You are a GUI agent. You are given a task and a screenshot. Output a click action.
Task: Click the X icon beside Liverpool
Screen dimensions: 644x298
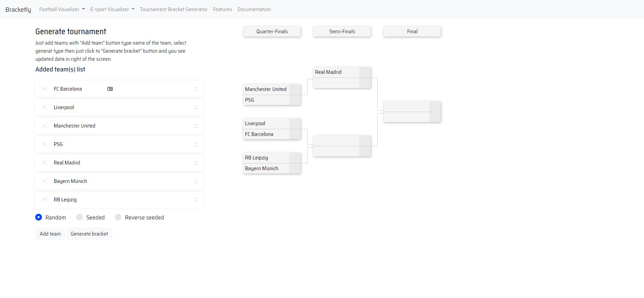(x=45, y=107)
